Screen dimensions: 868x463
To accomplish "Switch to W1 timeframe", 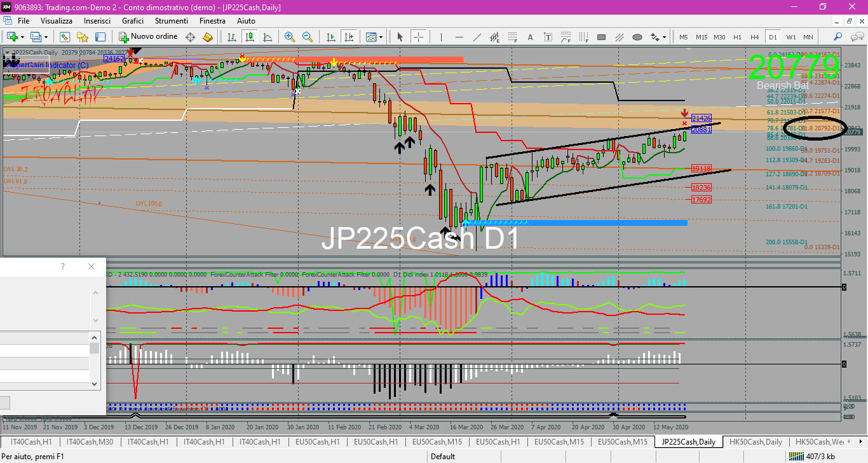I will pos(790,37).
